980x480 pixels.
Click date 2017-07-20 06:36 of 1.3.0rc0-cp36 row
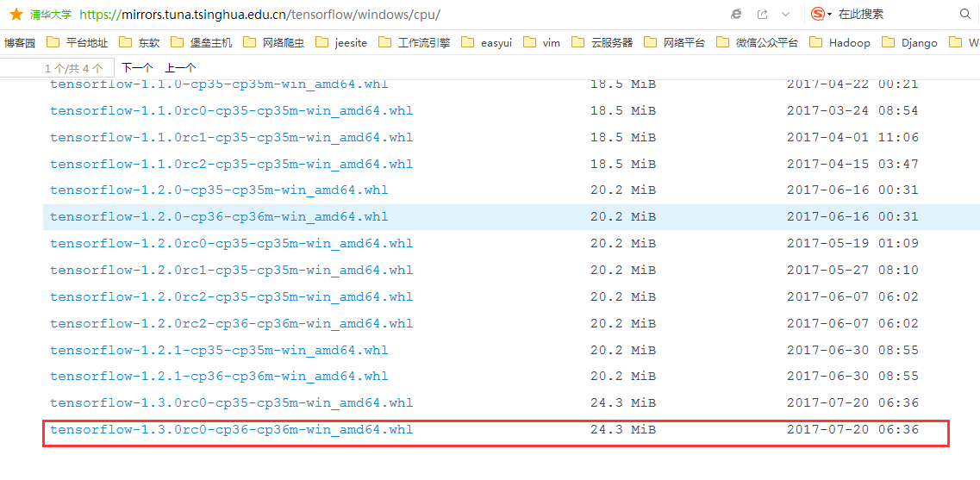(852, 429)
